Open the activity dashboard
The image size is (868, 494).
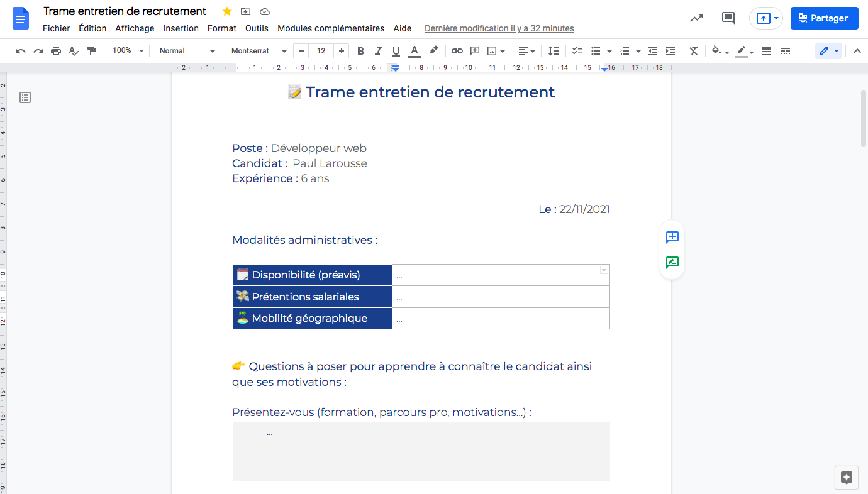coord(696,18)
